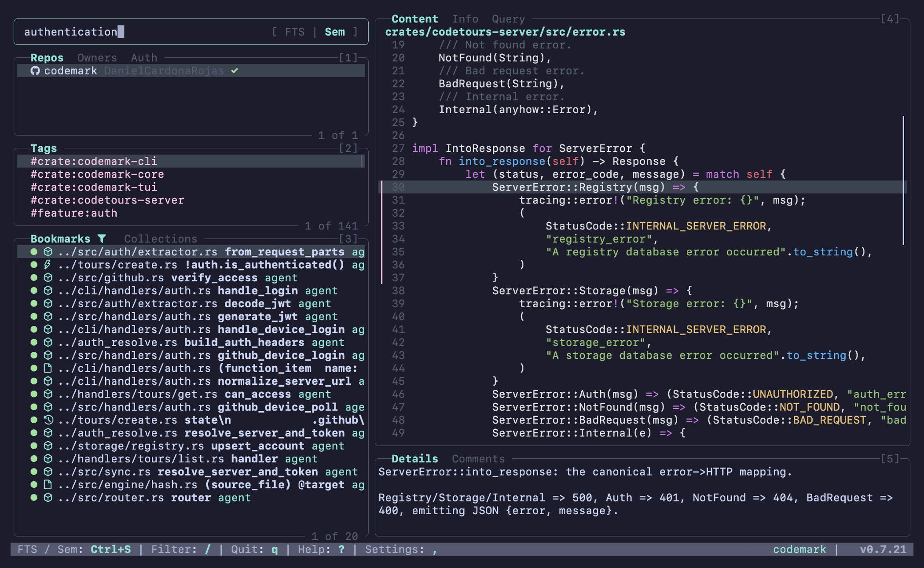
Task: Select tag #crate:codemark-core
Action: coord(191,174)
